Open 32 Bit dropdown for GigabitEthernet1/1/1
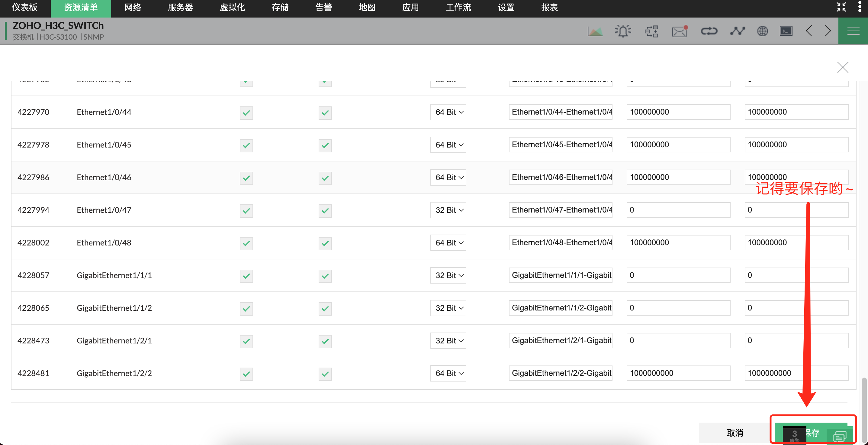Viewport: 868px width, 445px height. pos(448,276)
